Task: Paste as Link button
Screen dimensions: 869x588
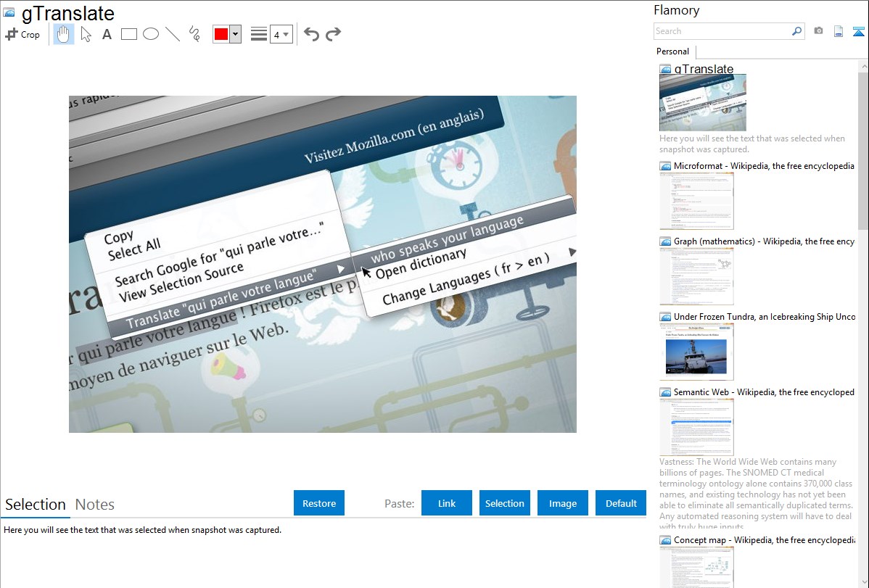Action: tap(447, 503)
